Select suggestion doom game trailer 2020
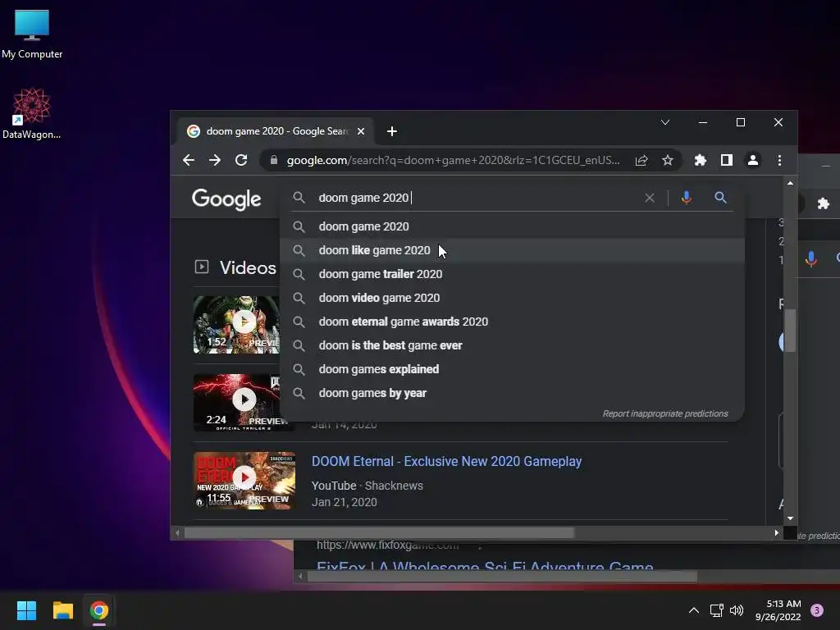 tap(513, 274)
